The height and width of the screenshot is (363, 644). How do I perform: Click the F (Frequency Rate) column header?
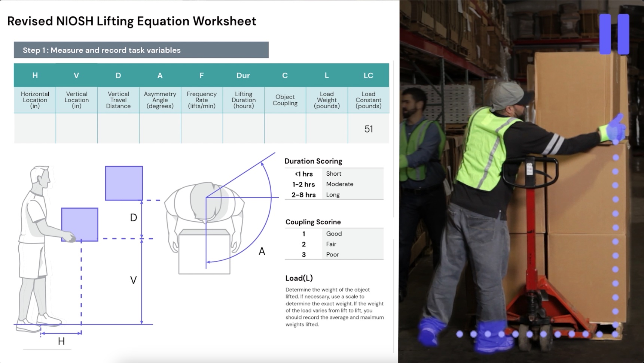click(202, 75)
